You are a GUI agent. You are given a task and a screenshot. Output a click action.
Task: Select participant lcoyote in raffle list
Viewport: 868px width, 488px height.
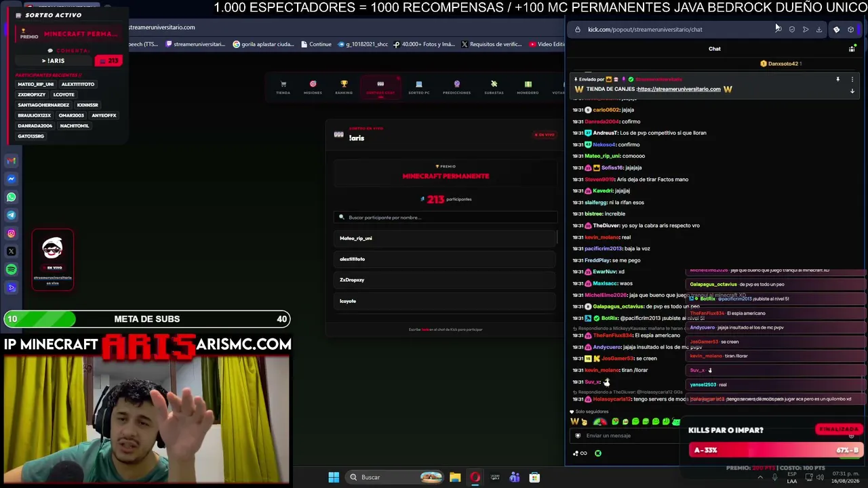pos(446,301)
